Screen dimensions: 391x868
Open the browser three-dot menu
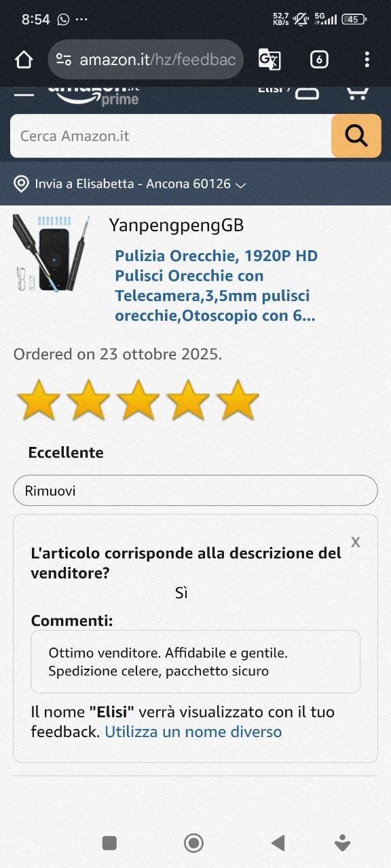367,60
